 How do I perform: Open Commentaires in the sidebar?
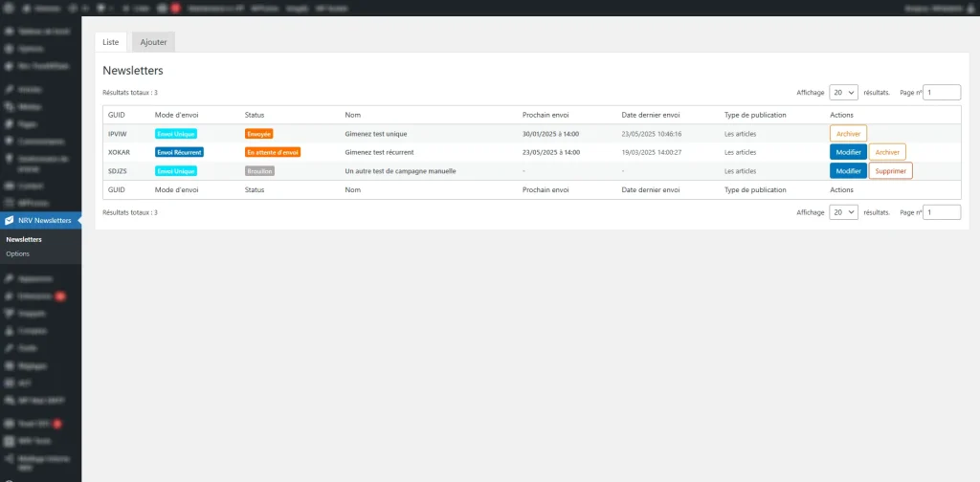point(40,142)
